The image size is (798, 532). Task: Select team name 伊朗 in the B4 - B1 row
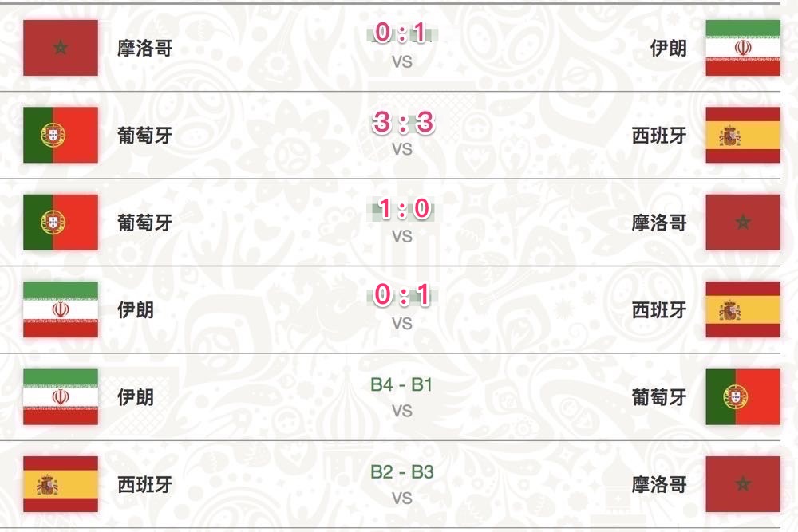[x=136, y=397]
